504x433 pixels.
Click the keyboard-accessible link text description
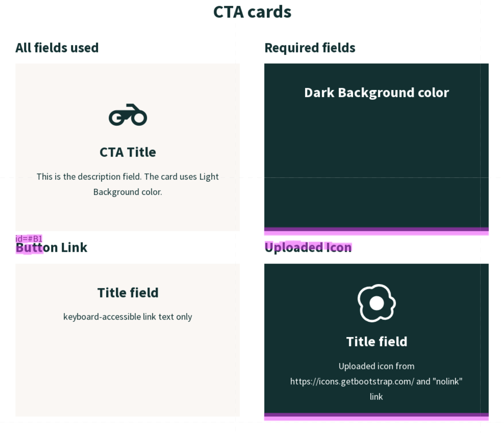pyautogui.click(x=127, y=317)
